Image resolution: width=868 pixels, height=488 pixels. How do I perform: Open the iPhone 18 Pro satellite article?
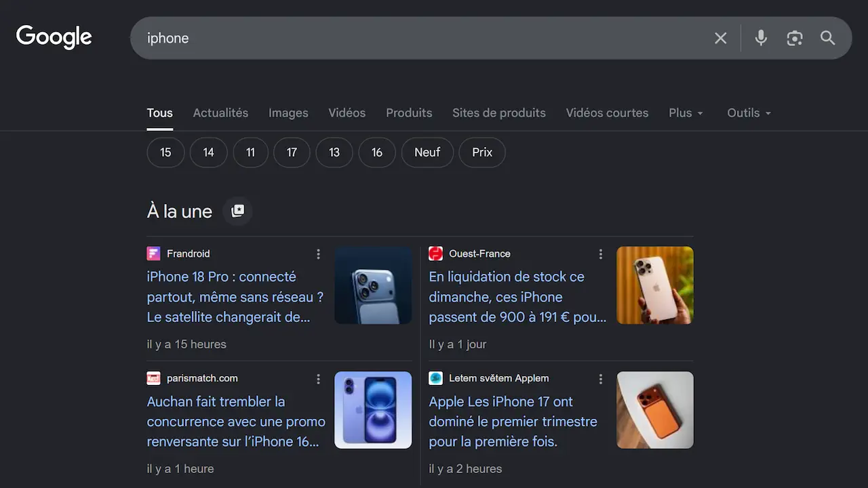235,297
